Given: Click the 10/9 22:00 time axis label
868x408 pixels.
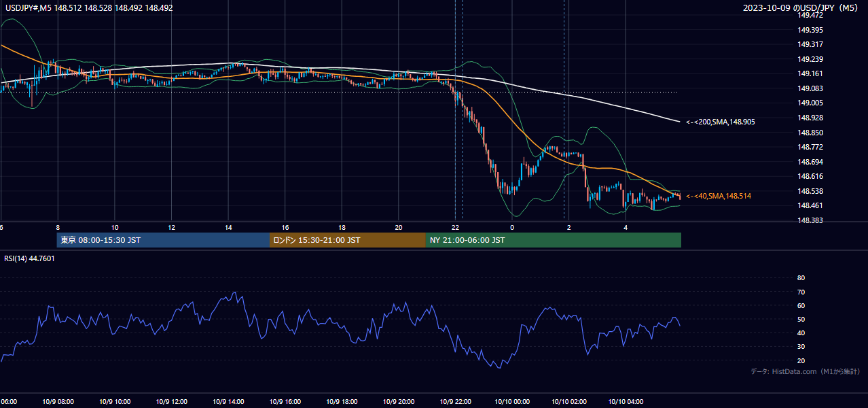Looking at the screenshot, I should coord(456,402).
